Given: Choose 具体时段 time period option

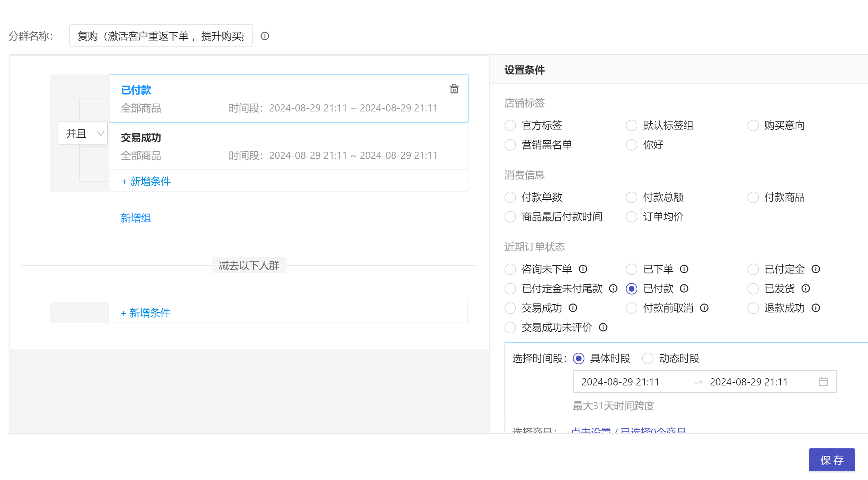Looking at the screenshot, I should point(578,358).
